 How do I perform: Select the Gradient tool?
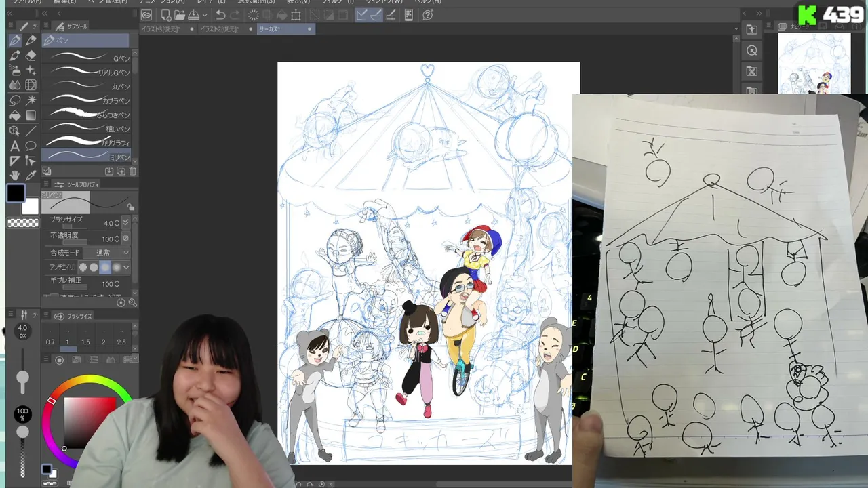[x=31, y=115]
